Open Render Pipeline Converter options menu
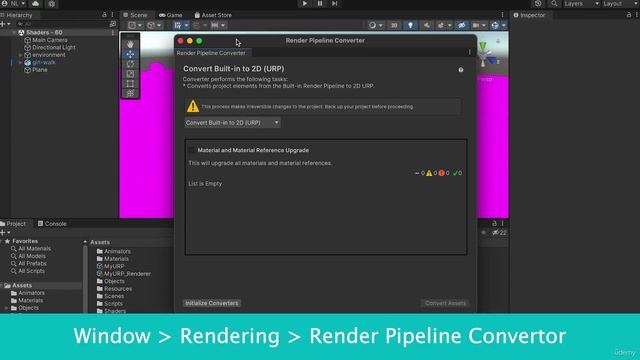The image size is (640, 360). [469, 52]
